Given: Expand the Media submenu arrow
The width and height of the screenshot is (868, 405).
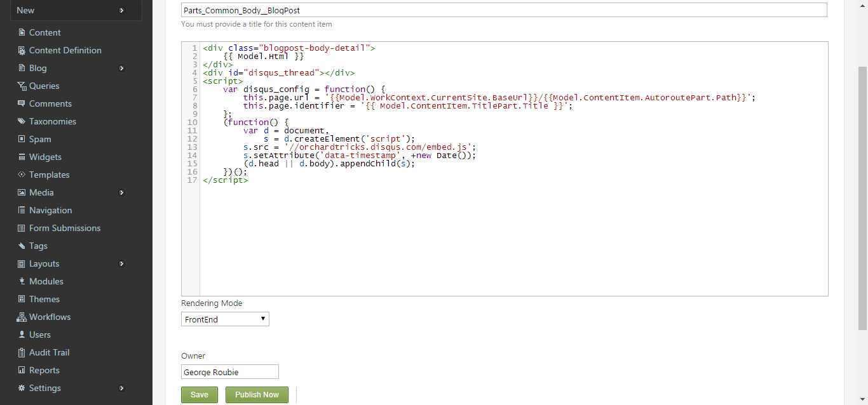Looking at the screenshot, I should (121, 192).
